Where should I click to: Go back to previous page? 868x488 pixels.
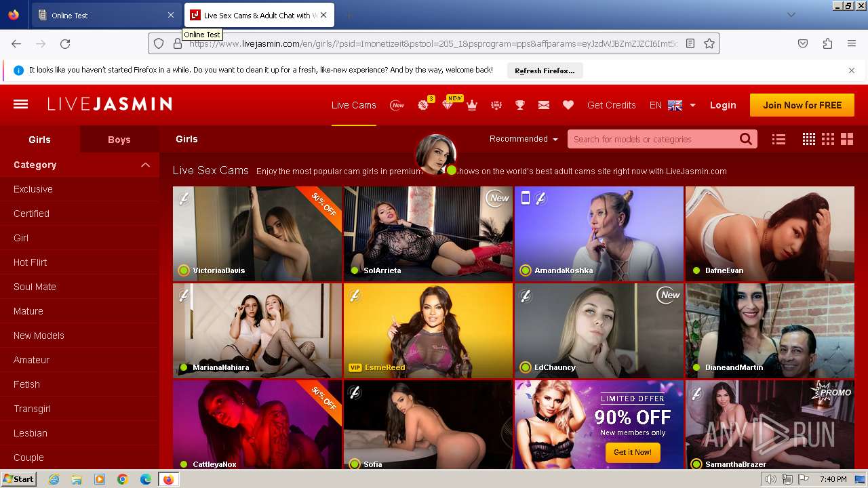click(16, 43)
